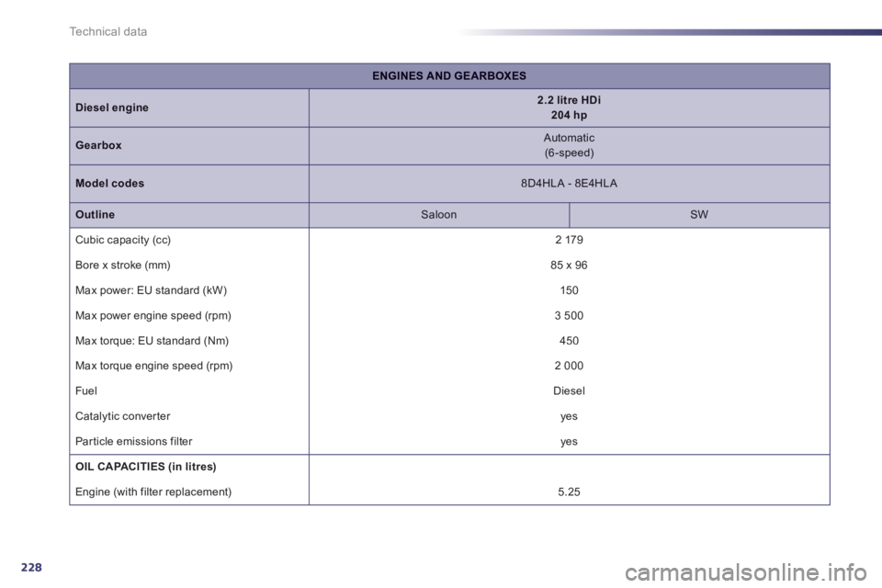The height and width of the screenshot is (588, 882).
Task: Click 'Engine (with filter replacement)' label
Action: coord(153,492)
